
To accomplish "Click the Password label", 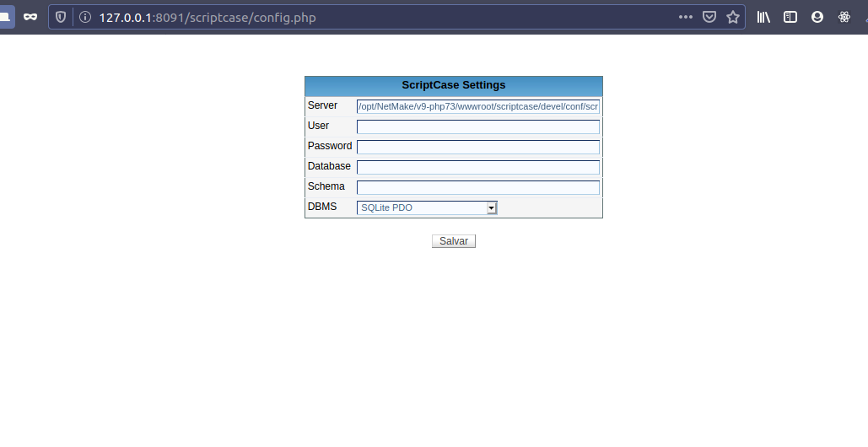I will [330, 146].
